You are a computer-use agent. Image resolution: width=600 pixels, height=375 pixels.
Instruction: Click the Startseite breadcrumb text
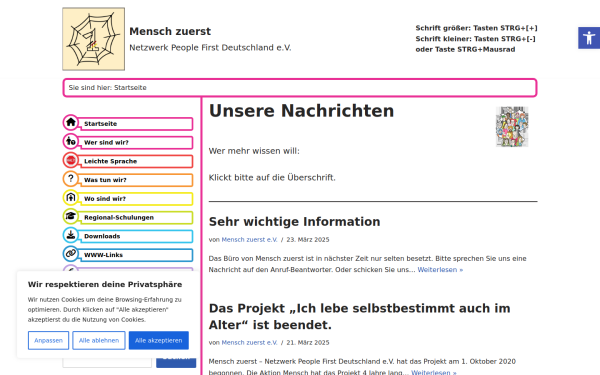point(130,88)
